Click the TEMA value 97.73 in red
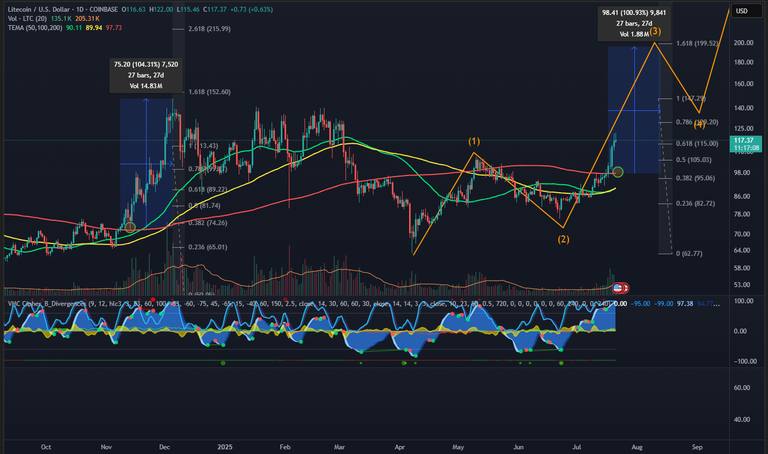The height and width of the screenshot is (454, 768). 114,28
